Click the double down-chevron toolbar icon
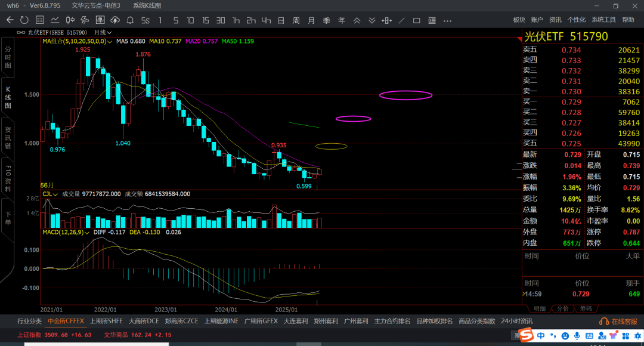 [x=371, y=20]
